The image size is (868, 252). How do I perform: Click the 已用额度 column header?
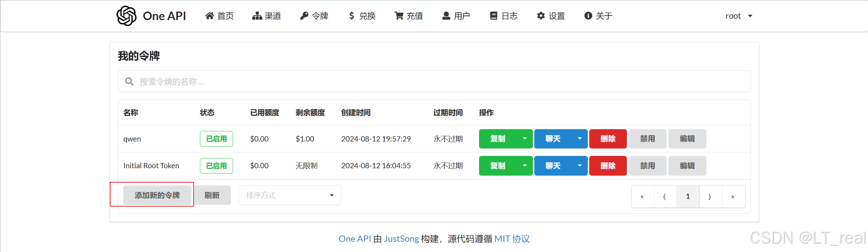(x=265, y=113)
